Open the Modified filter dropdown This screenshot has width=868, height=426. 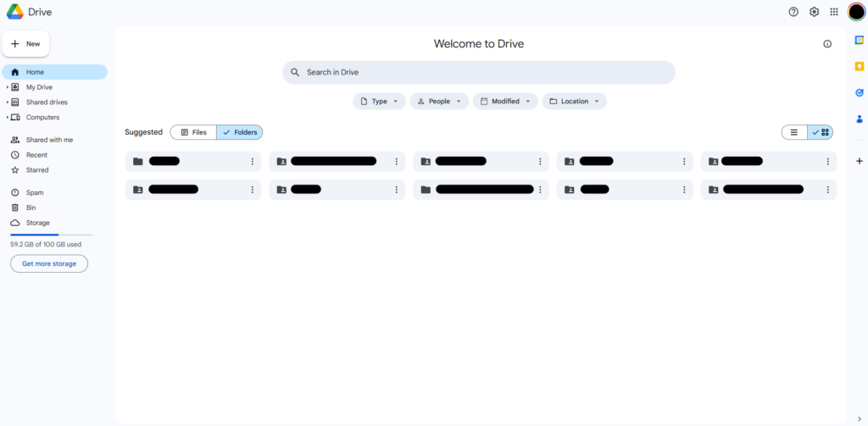point(505,102)
